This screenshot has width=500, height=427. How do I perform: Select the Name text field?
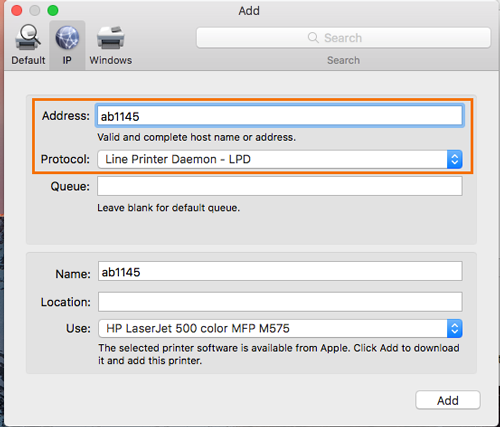[280, 271]
